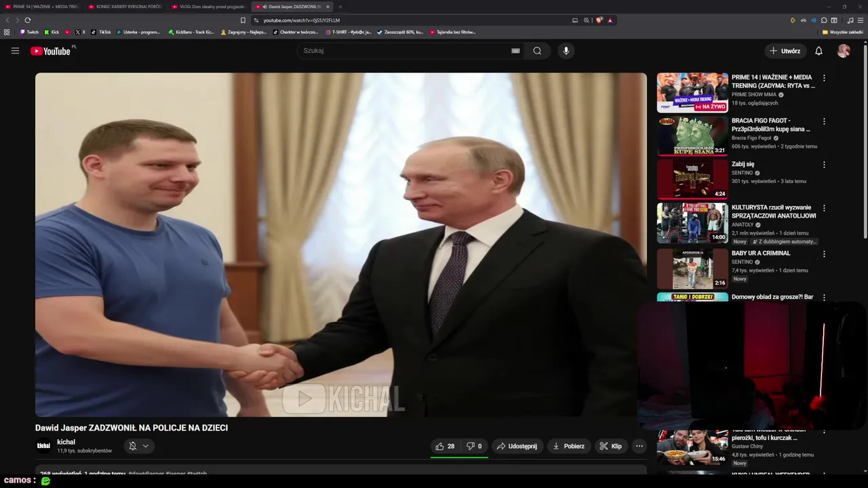Image resolution: width=868 pixels, height=488 pixels.
Task: Start voice search with microphone
Action: click(x=566, y=51)
